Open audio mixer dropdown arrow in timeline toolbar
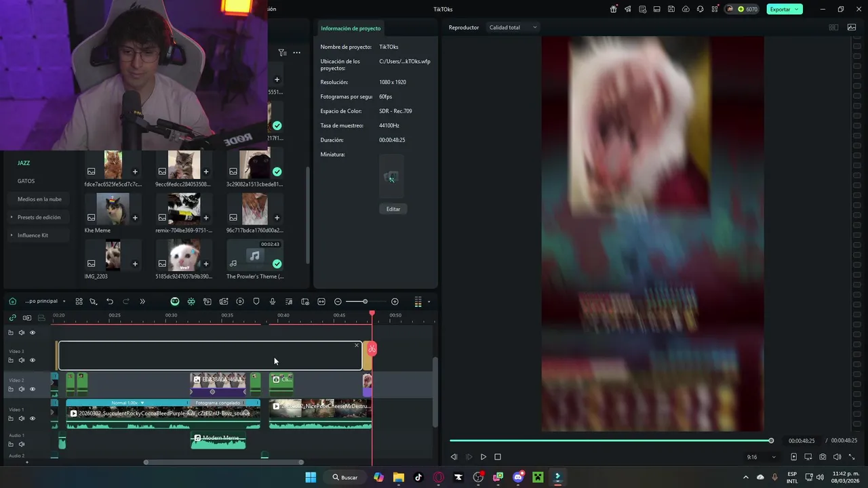 coord(429,302)
